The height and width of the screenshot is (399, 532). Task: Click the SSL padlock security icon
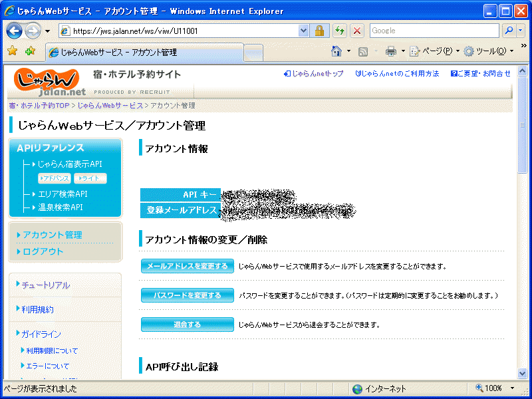(x=320, y=31)
